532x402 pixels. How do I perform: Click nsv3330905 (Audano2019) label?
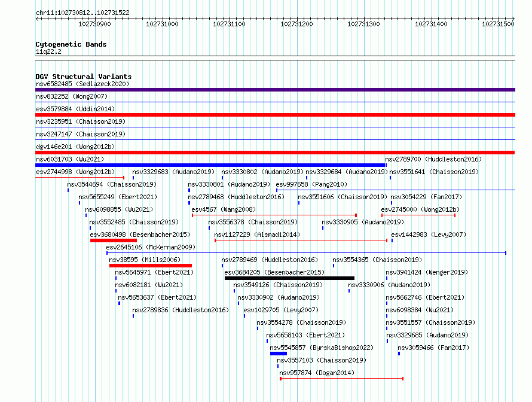click(x=363, y=222)
